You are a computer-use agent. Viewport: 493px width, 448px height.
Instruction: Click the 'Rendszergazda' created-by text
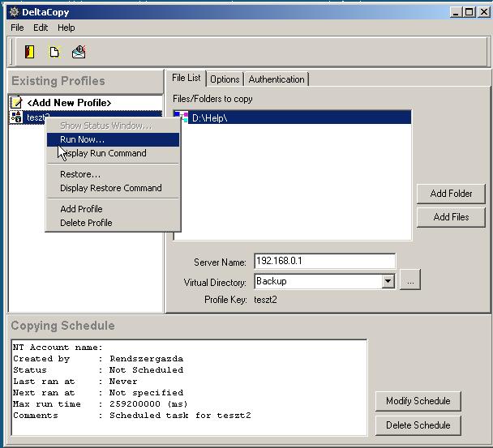point(146,358)
